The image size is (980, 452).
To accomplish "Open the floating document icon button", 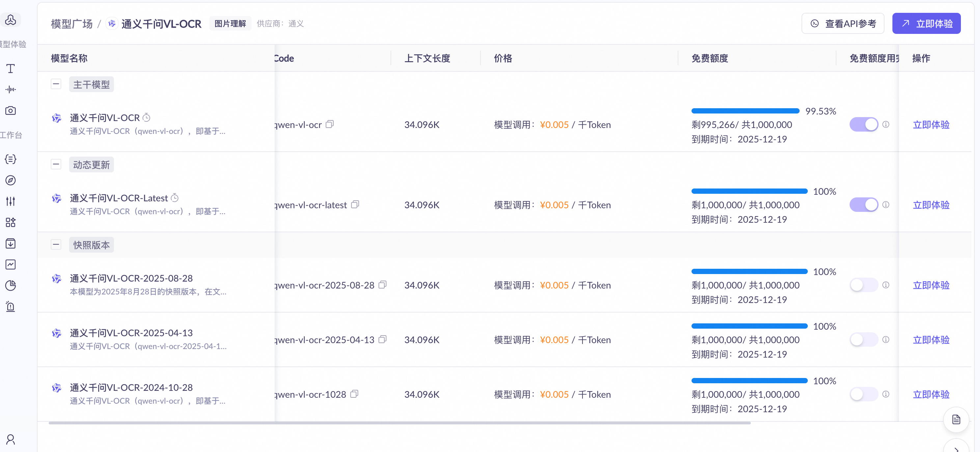I will (956, 420).
